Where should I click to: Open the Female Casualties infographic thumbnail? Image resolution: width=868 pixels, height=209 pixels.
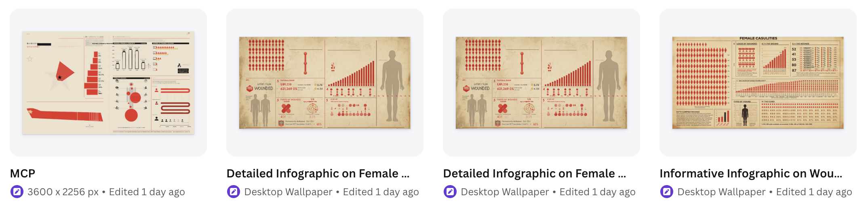pos(758,83)
